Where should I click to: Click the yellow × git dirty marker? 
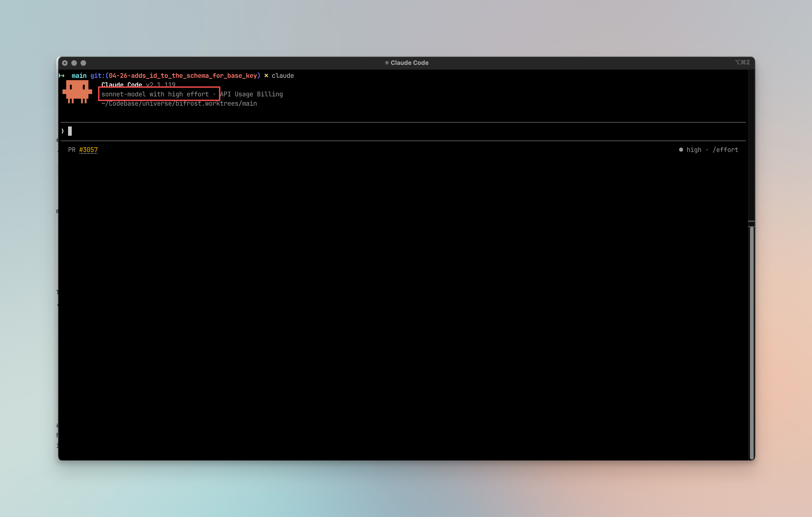[x=266, y=76]
